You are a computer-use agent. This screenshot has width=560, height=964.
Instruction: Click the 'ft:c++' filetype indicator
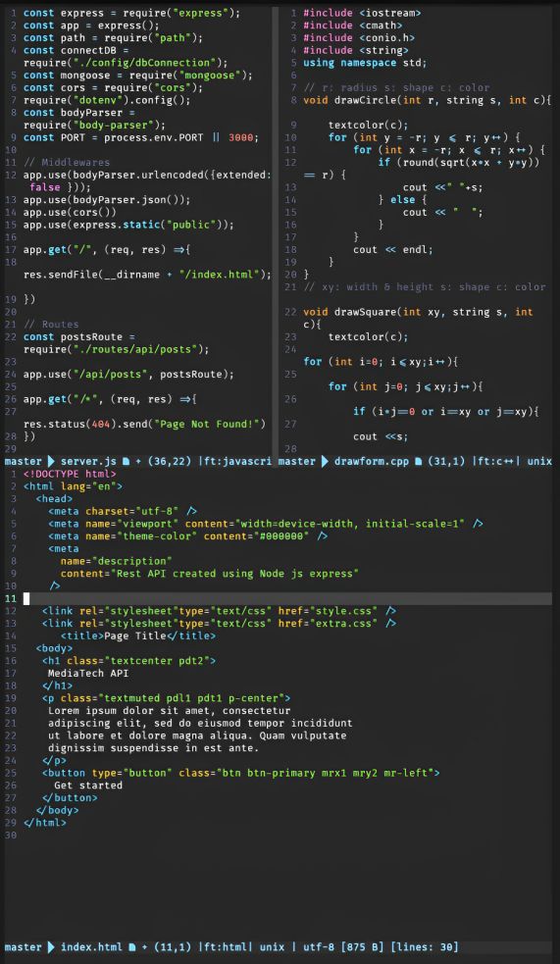[x=495, y=461]
